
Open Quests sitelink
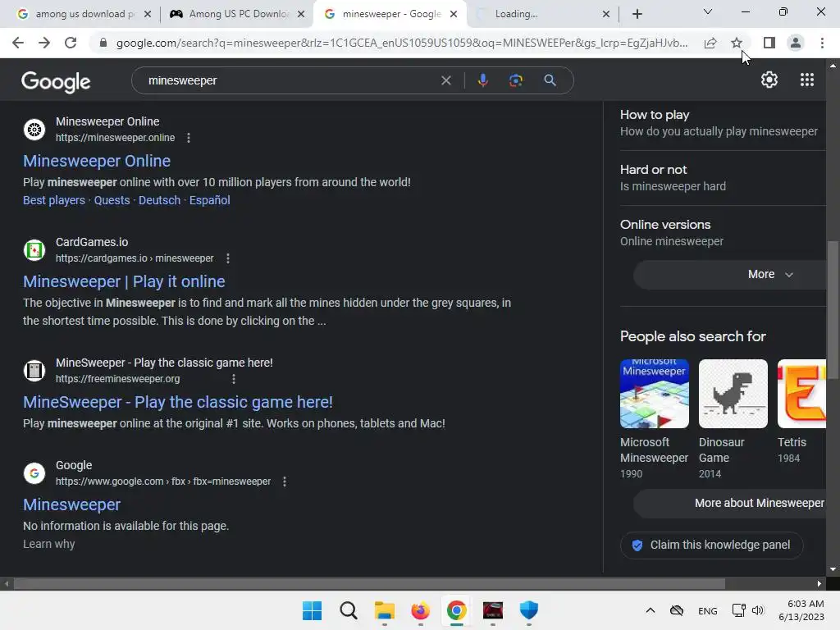[112, 200]
